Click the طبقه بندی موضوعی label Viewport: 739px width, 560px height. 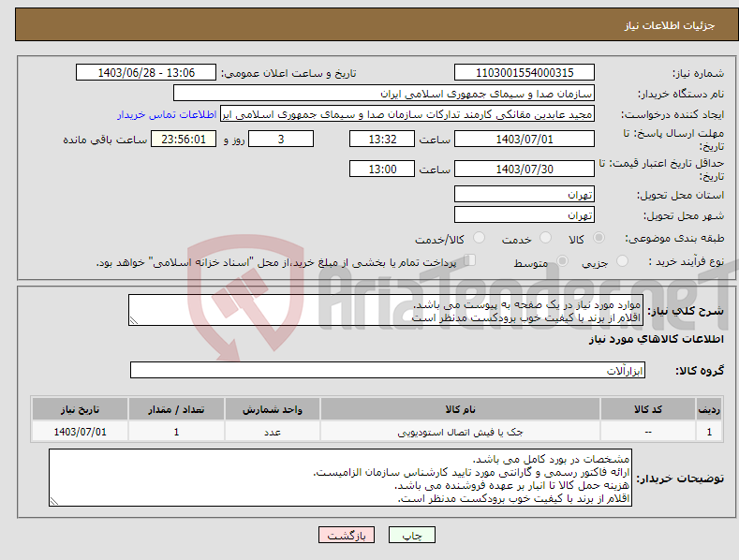pos(674,239)
